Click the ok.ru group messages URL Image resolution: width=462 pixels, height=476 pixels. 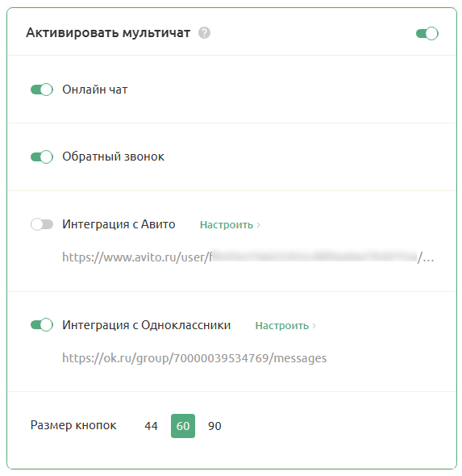tap(194, 358)
